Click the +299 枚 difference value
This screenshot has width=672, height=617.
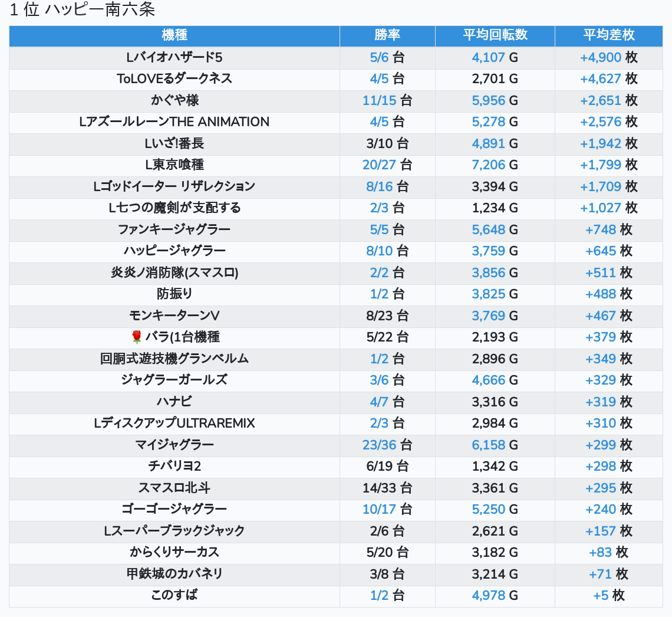(x=608, y=445)
